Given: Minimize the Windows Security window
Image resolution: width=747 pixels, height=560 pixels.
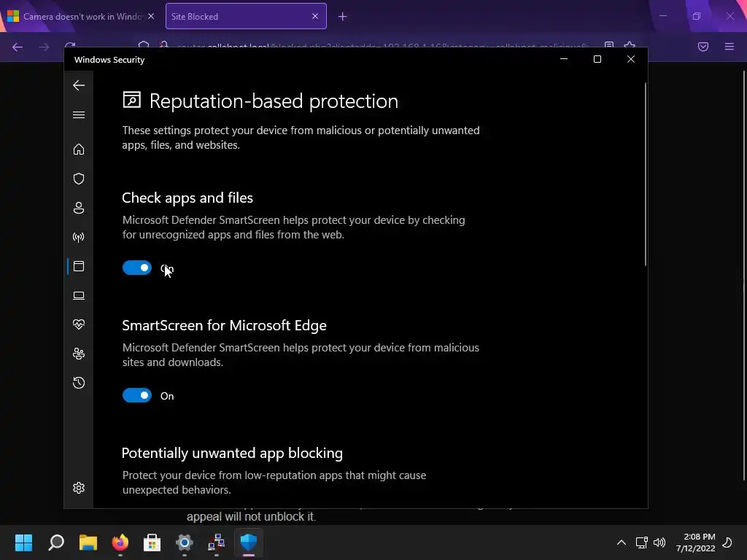Looking at the screenshot, I should click(564, 59).
